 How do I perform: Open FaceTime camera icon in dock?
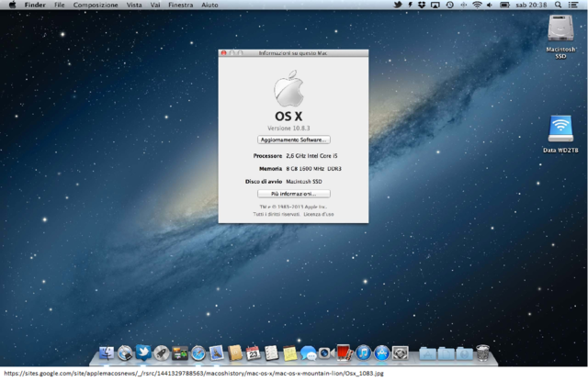[x=326, y=353]
